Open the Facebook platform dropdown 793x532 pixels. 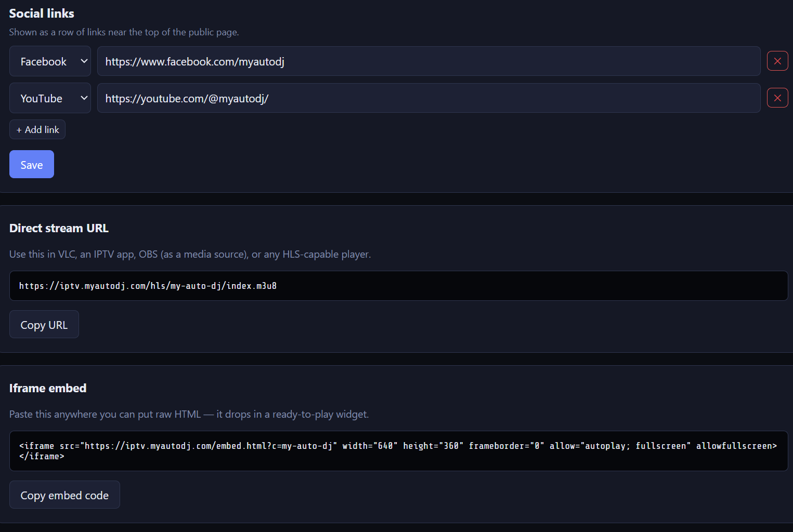click(x=50, y=61)
